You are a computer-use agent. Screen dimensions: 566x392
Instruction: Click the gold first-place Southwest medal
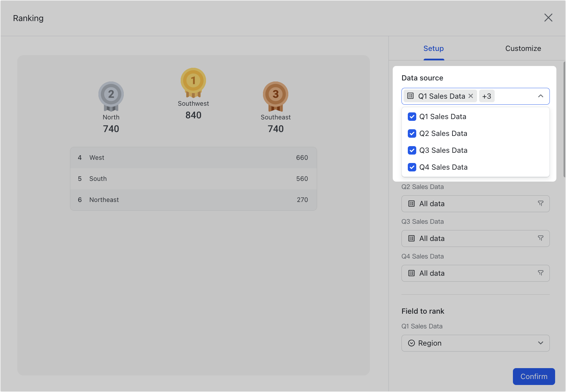click(193, 81)
